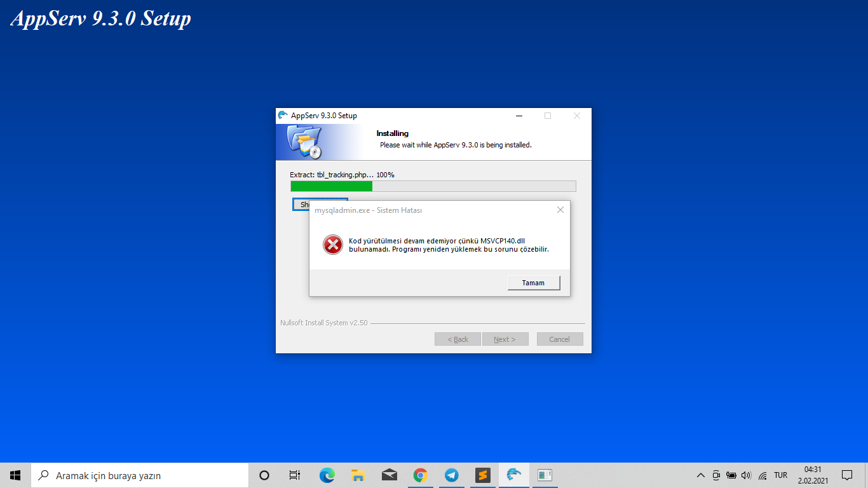Click the 'Extract: tbl_tracking.php... 100%' status
Screen dimensions: 868x488
[x=342, y=175]
